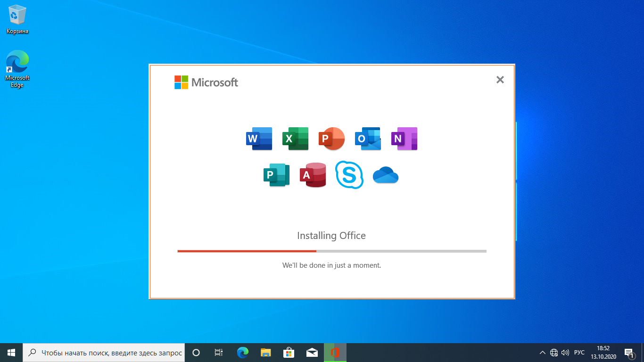Open File Explorer from the taskbar
Viewport: 644px width, 362px height.
tap(265, 353)
